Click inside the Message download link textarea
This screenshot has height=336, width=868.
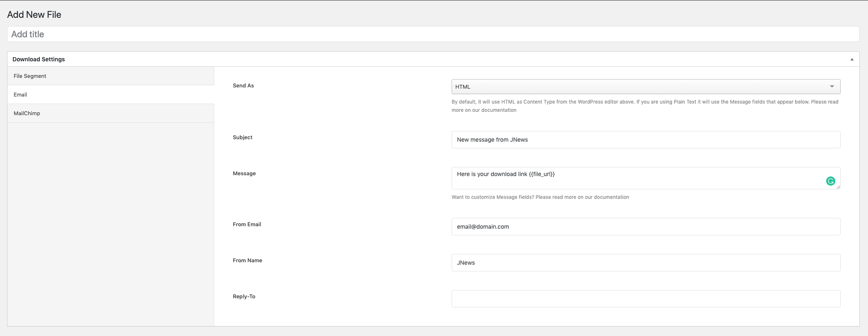click(638, 178)
